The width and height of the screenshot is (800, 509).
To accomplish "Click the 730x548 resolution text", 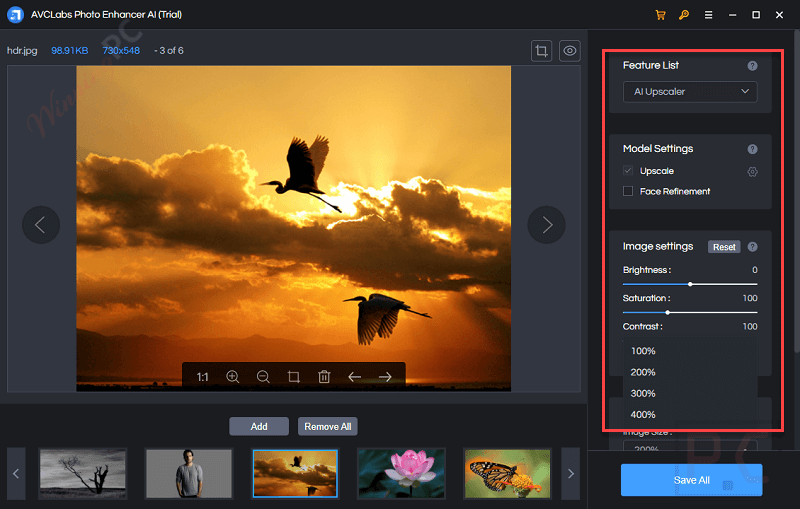I will 121,50.
